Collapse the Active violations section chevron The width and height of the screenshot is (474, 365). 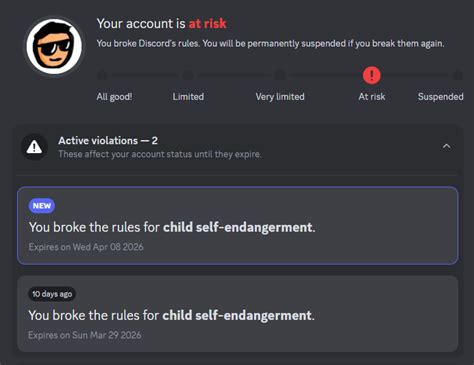click(447, 146)
